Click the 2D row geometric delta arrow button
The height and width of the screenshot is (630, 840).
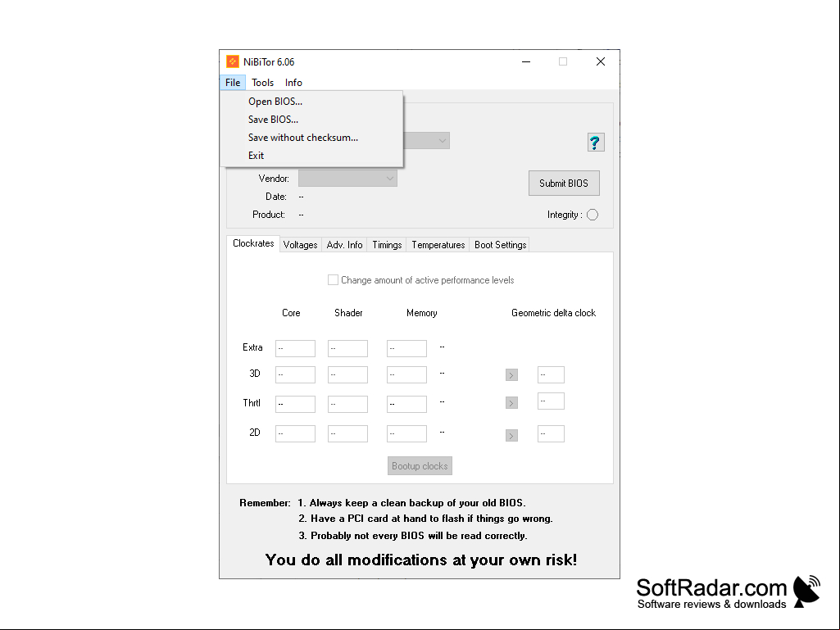point(511,436)
